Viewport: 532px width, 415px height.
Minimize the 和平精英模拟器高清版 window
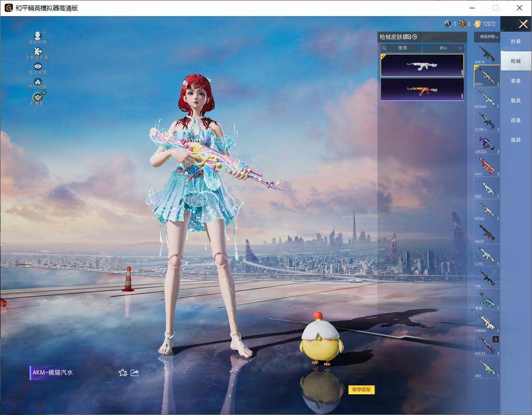(x=472, y=8)
